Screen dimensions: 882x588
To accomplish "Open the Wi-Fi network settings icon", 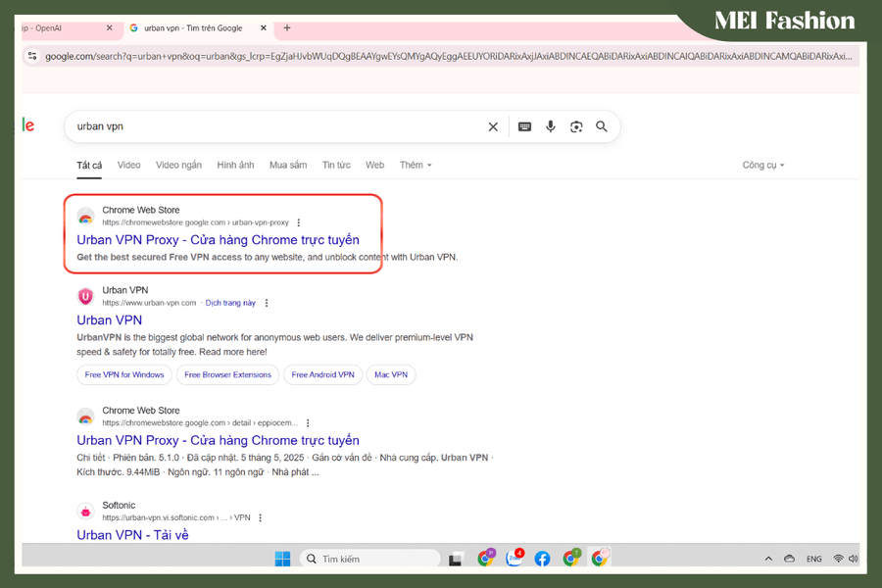I will 838,559.
